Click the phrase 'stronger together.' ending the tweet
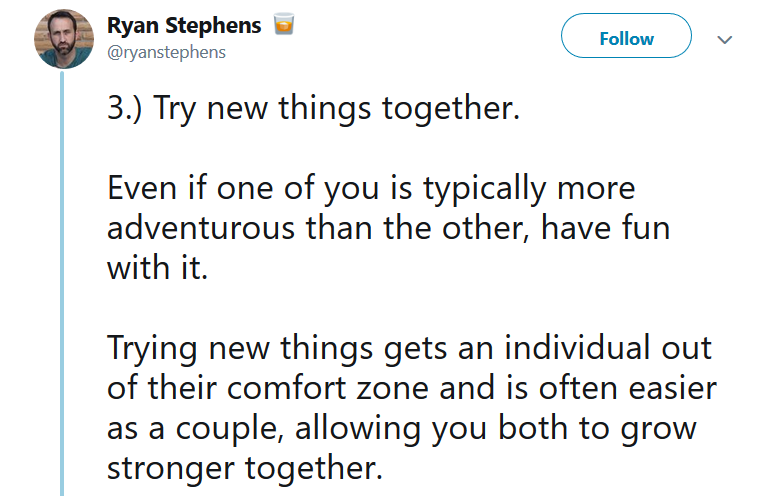 tap(245, 468)
